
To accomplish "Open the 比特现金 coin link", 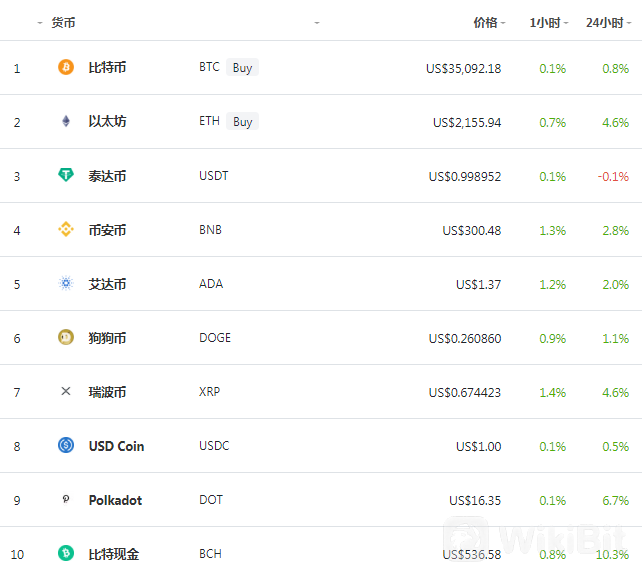I will (x=114, y=554).
